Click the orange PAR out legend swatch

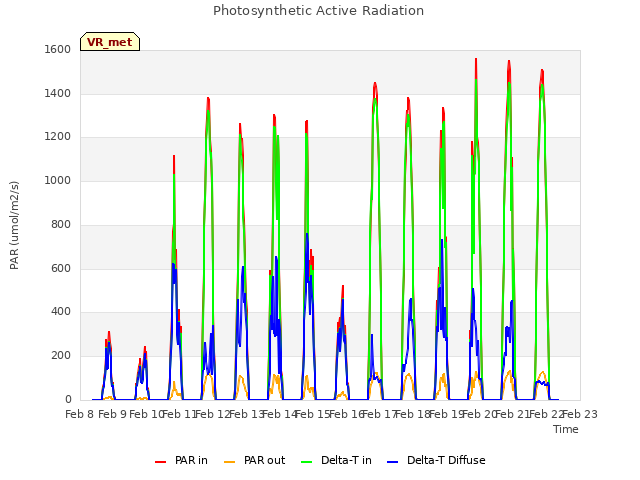[x=230, y=462]
